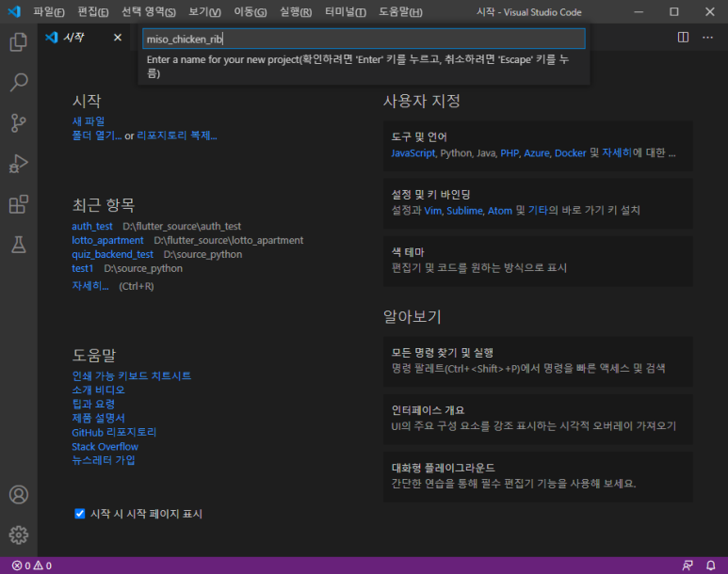Open recent project lotto_apartment

pyautogui.click(x=107, y=240)
